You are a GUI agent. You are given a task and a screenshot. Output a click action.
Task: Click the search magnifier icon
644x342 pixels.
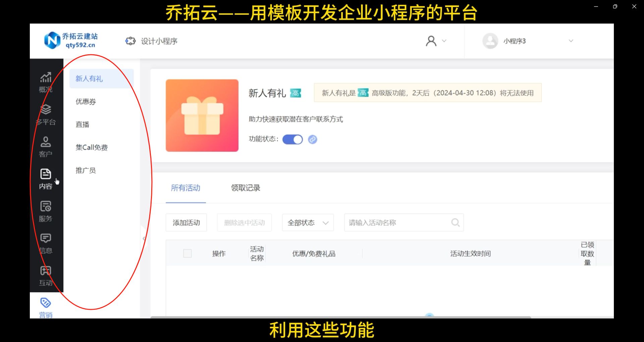tap(455, 222)
